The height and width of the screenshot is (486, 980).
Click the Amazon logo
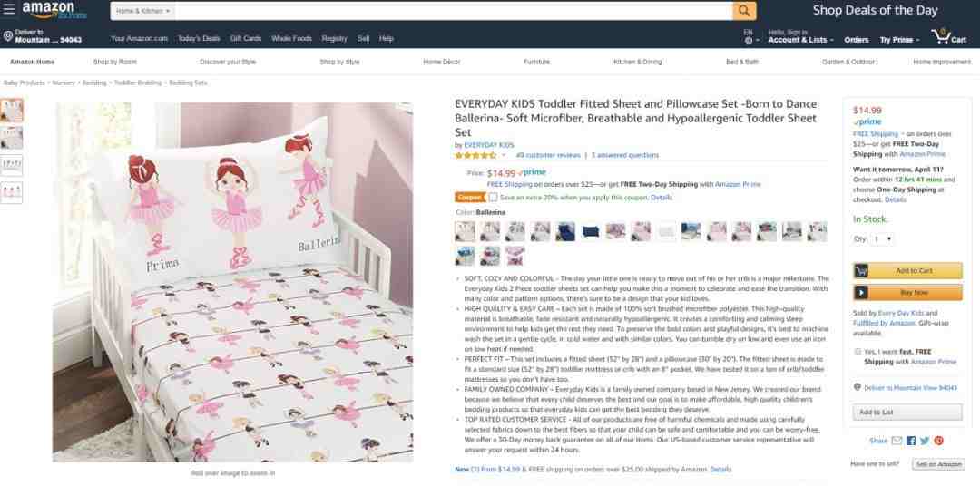coord(54,10)
